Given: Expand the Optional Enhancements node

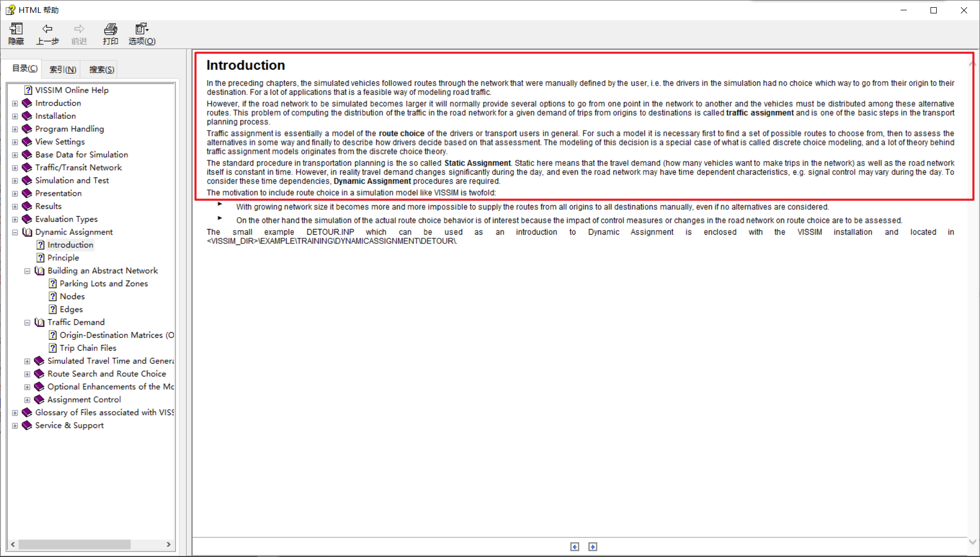Looking at the screenshot, I should 27,387.
